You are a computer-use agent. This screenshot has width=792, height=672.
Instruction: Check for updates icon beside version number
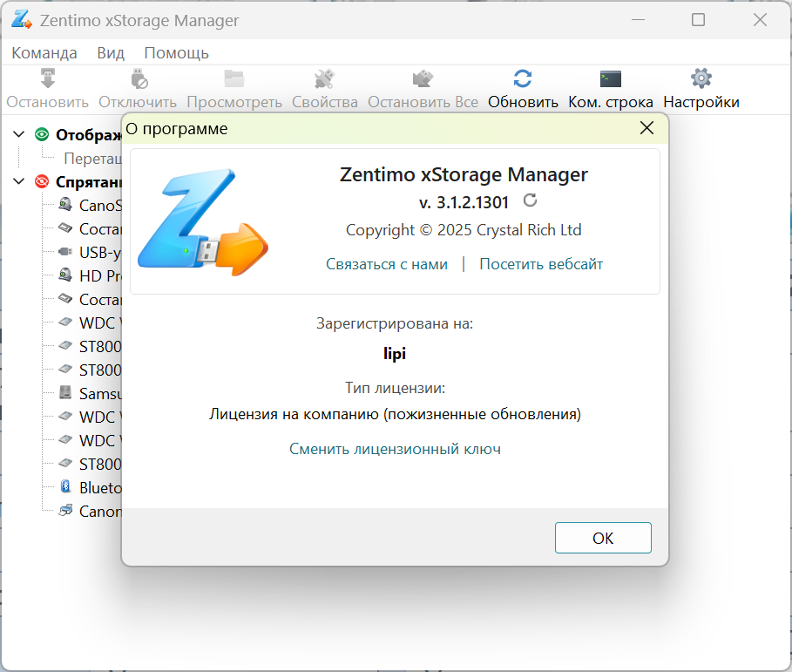[x=530, y=200]
